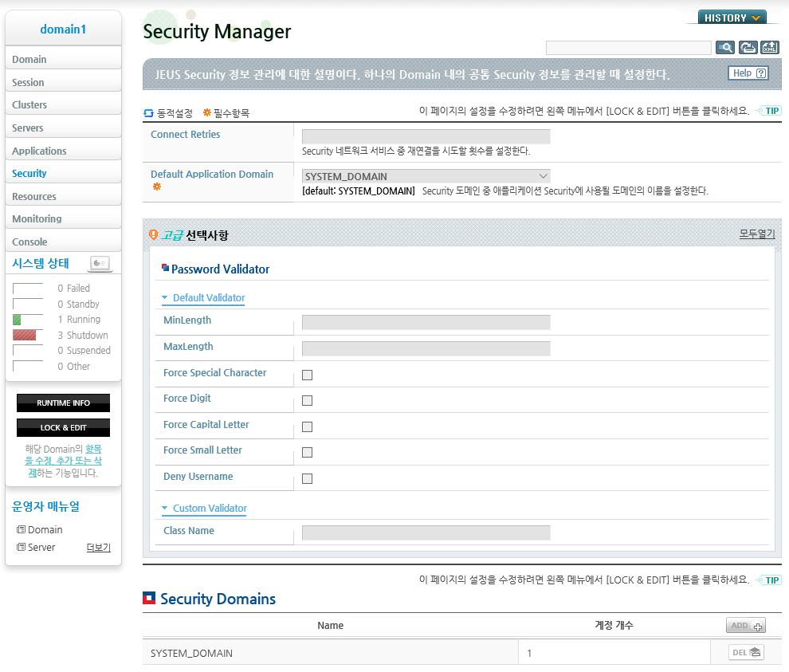Click the '0 Standby' status text
This screenshot has height=672, width=789.
click(78, 304)
